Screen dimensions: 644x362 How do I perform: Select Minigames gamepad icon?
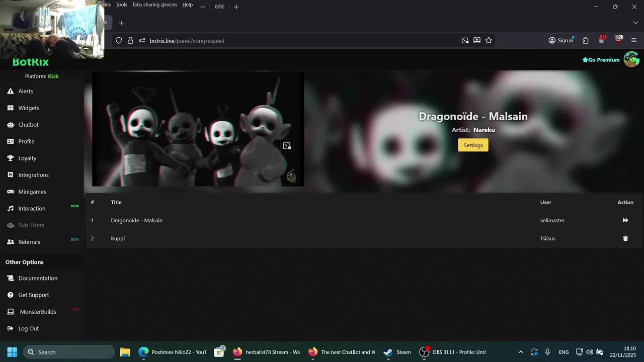[x=10, y=192]
